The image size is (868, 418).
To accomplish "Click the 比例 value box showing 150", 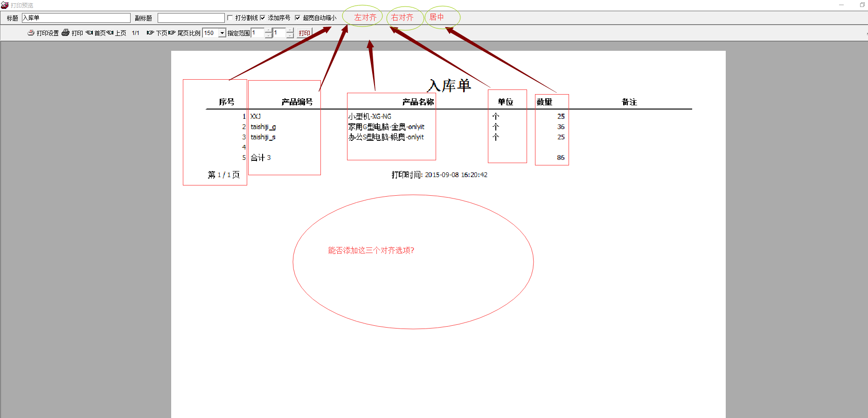I will pyautogui.click(x=210, y=33).
